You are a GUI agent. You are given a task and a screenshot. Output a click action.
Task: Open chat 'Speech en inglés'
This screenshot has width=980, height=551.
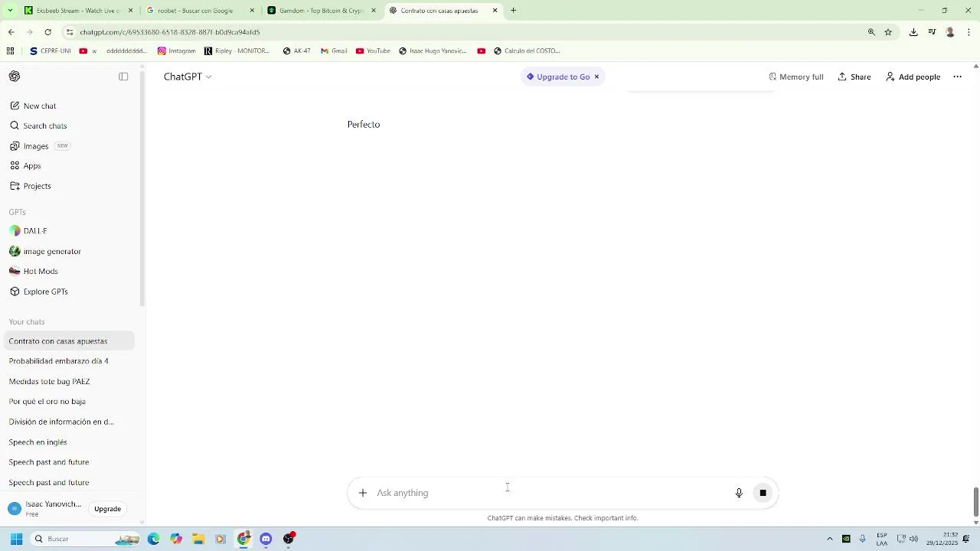point(69,442)
